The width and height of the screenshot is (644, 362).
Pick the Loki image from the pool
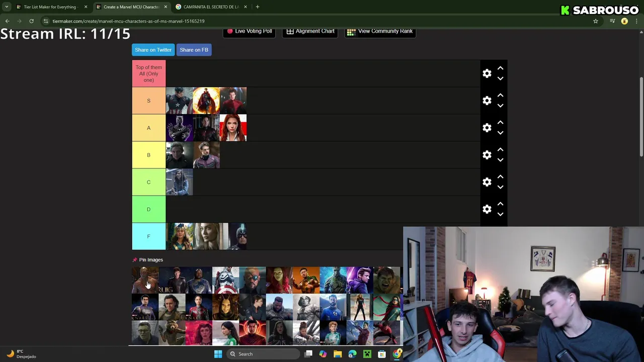172,307
